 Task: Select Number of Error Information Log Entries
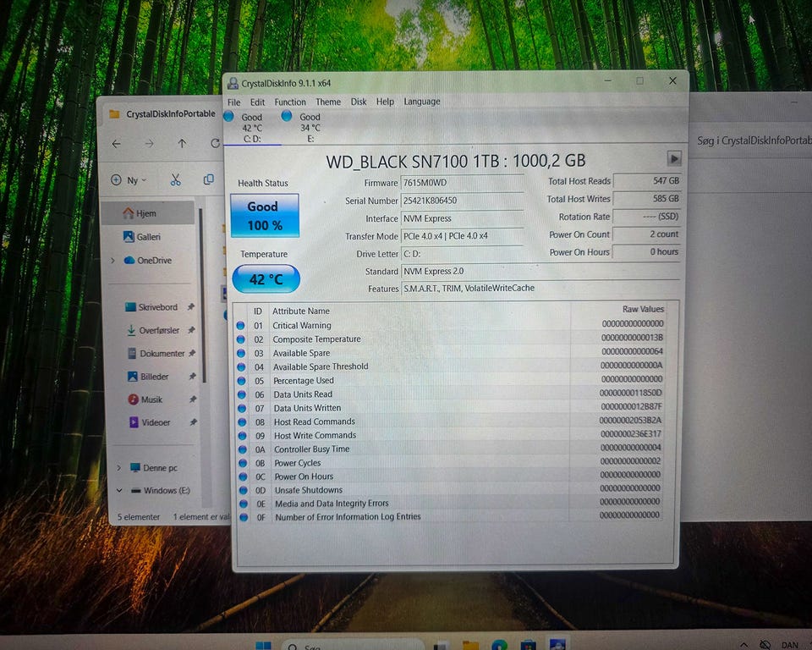(449, 517)
